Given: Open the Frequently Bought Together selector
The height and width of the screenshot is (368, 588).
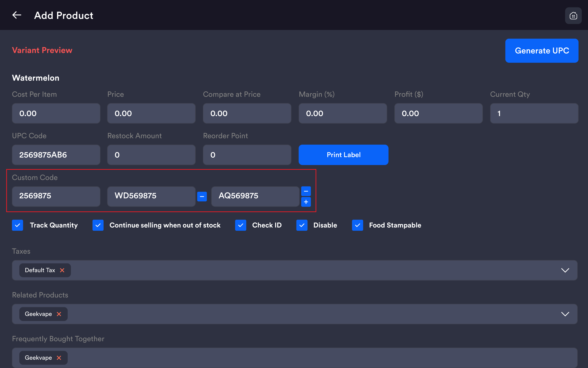Looking at the screenshot, I should pyautogui.click(x=295, y=358).
